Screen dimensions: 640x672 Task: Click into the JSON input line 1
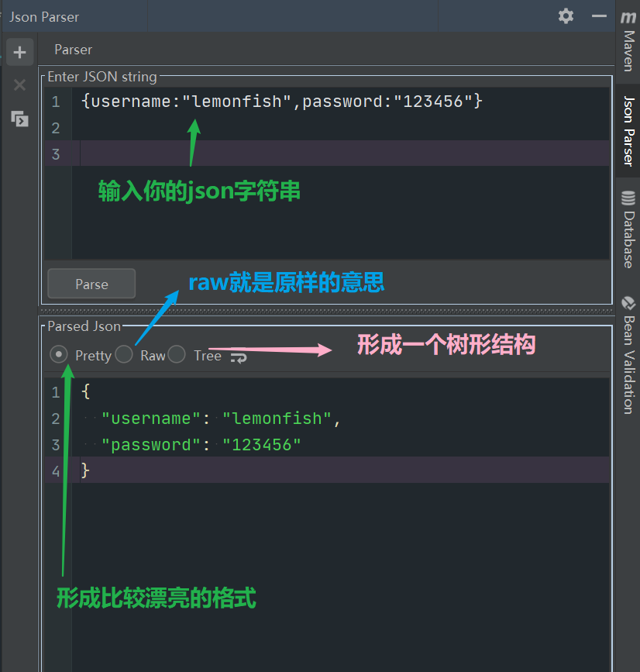point(282,102)
